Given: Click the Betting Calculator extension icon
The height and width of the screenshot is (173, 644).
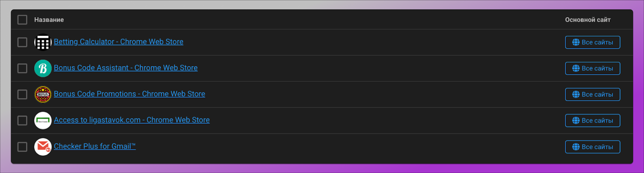Looking at the screenshot, I should (43, 42).
